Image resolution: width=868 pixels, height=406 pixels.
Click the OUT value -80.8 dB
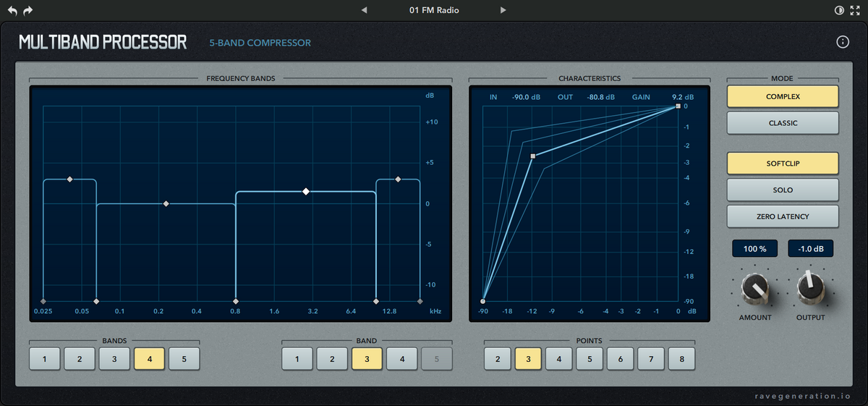pos(601,97)
